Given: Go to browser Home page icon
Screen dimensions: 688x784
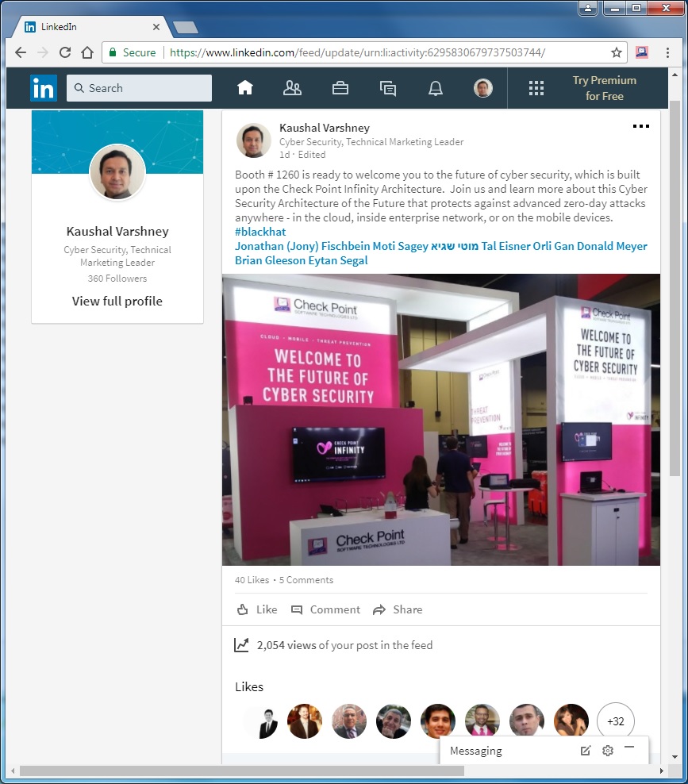Looking at the screenshot, I should [87, 52].
